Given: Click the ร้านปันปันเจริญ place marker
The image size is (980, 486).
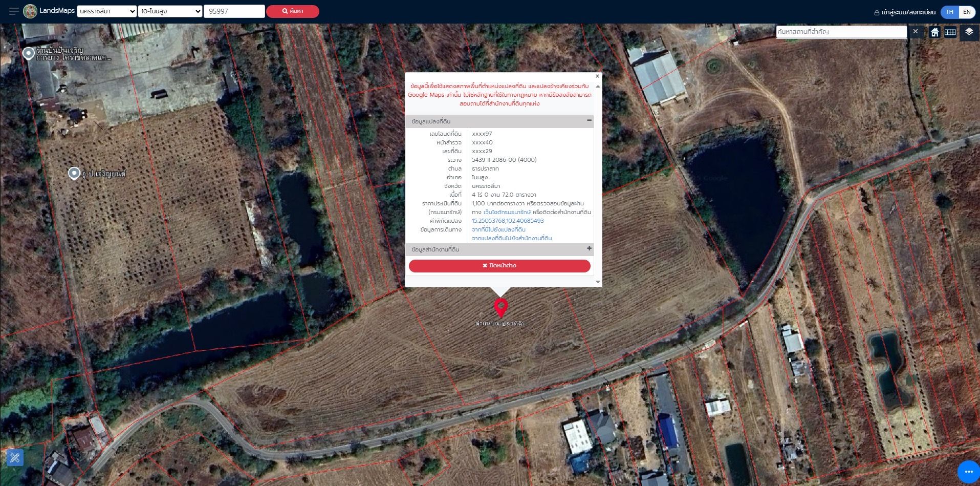Looking at the screenshot, I should [29, 53].
